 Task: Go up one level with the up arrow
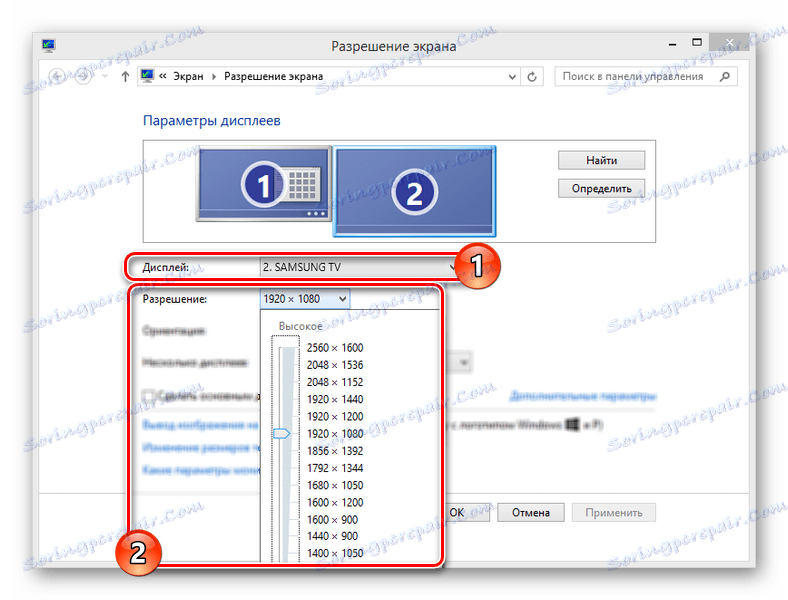(x=125, y=76)
